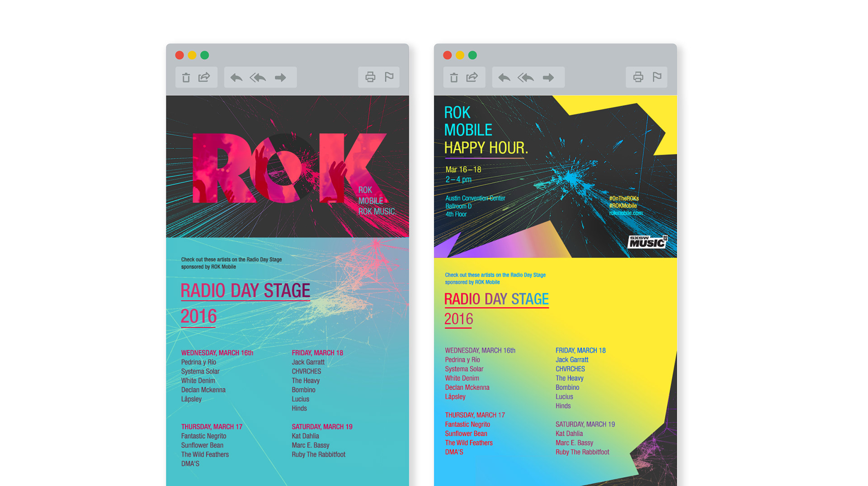
Task: Click the forward arrow in left email window
Action: [281, 77]
